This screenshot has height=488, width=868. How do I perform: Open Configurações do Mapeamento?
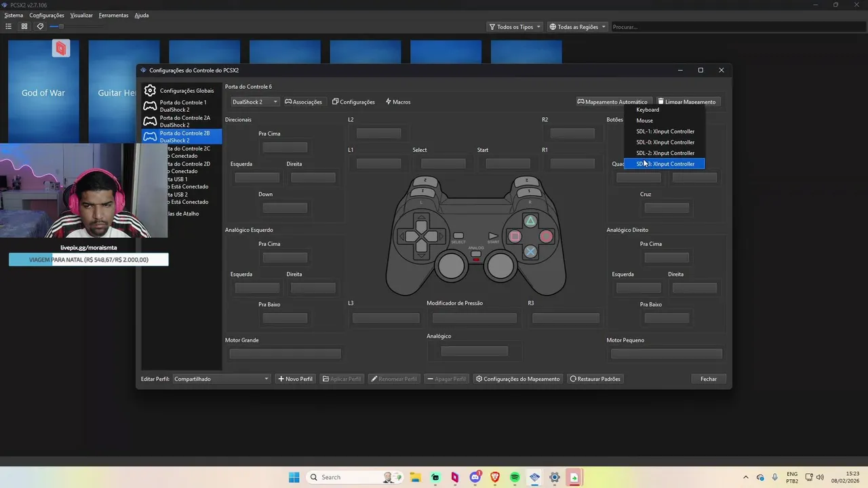pos(518,379)
